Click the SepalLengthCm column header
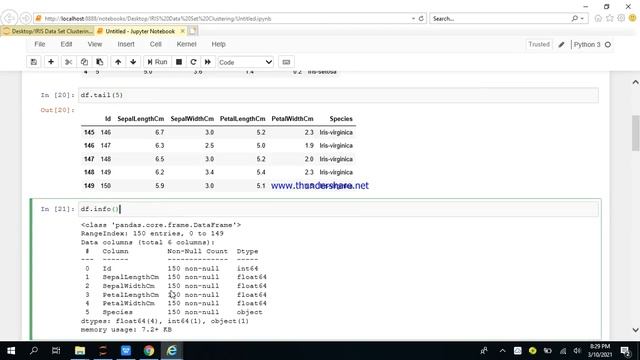Image resolution: width=640 pixels, height=360 pixels. 141,119
